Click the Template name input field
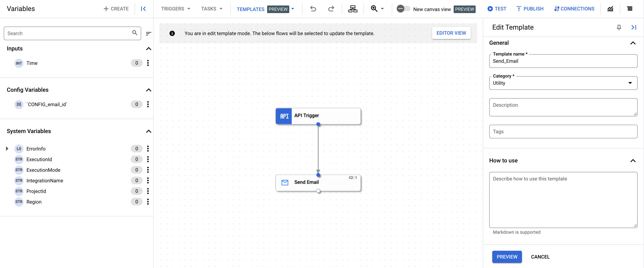Image resolution: width=644 pixels, height=268 pixels. click(x=563, y=61)
